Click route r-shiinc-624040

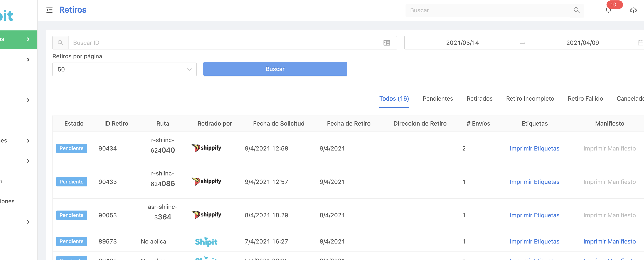[x=163, y=145]
